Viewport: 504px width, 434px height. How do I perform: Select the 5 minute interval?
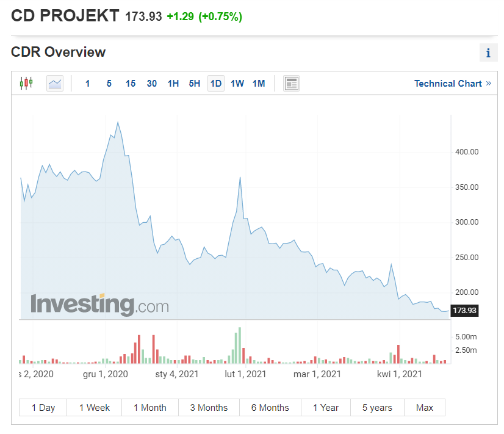[109, 84]
